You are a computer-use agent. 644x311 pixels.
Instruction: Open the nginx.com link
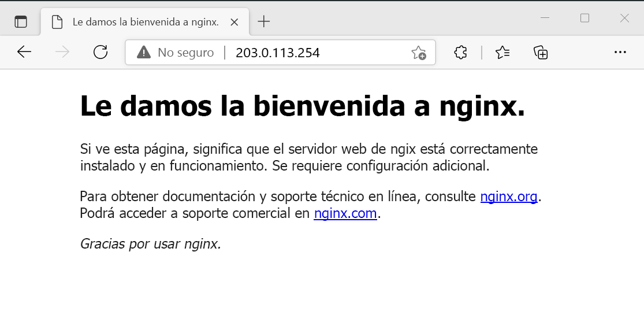345,213
